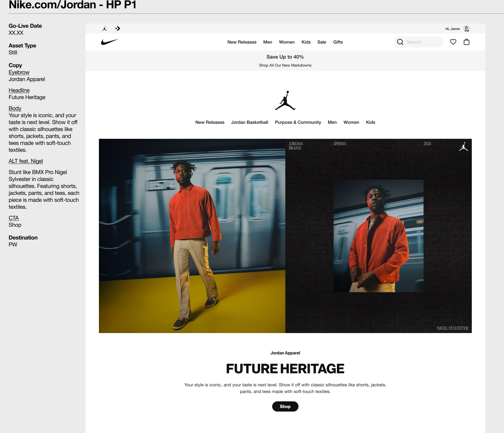Open Gifts in the main navigation
Viewport: 504px width, 433px height.
click(x=338, y=42)
